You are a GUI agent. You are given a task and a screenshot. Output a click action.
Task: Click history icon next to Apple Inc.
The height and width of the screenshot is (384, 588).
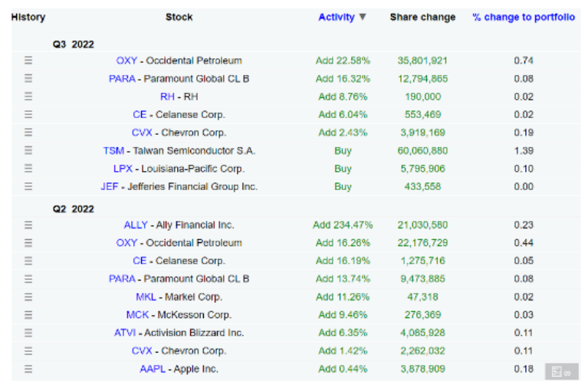(x=28, y=369)
